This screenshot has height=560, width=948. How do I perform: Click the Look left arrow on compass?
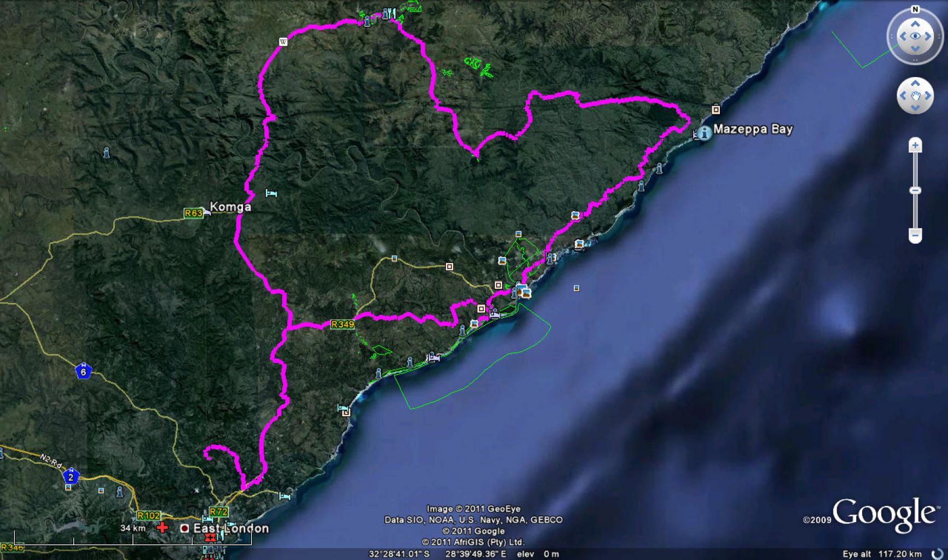pos(903,37)
